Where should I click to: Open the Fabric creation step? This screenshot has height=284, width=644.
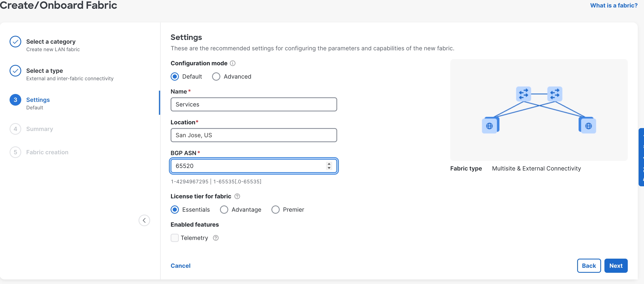[47, 152]
